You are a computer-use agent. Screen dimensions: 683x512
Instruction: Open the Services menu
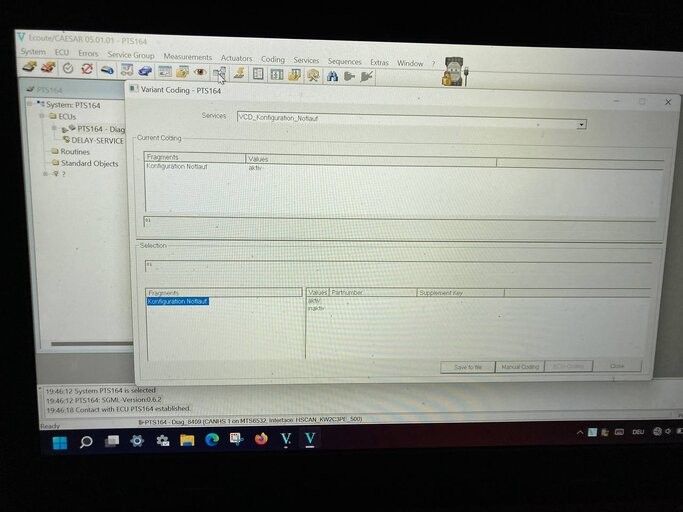click(306, 60)
